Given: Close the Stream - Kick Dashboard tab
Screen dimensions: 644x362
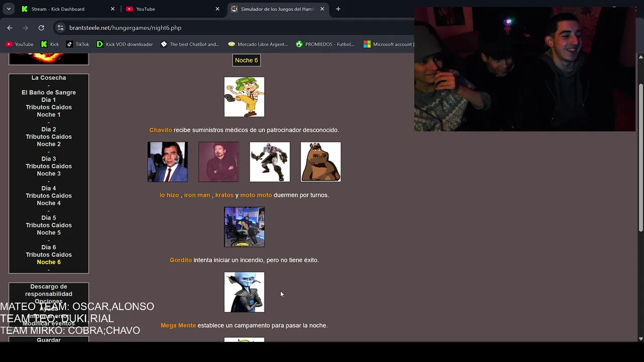Looking at the screenshot, I should coord(113,9).
